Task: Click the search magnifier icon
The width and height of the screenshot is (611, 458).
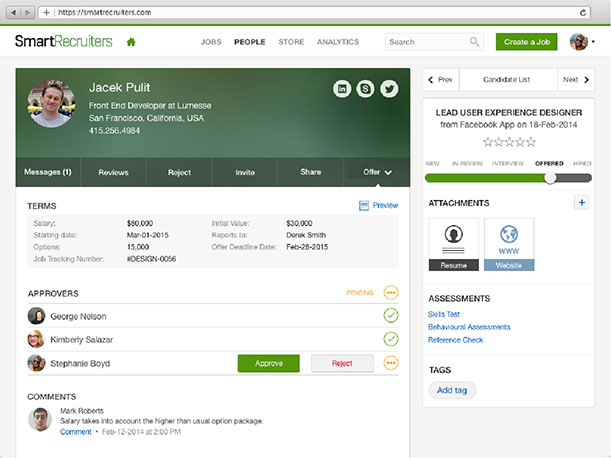Action: coord(474,41)
